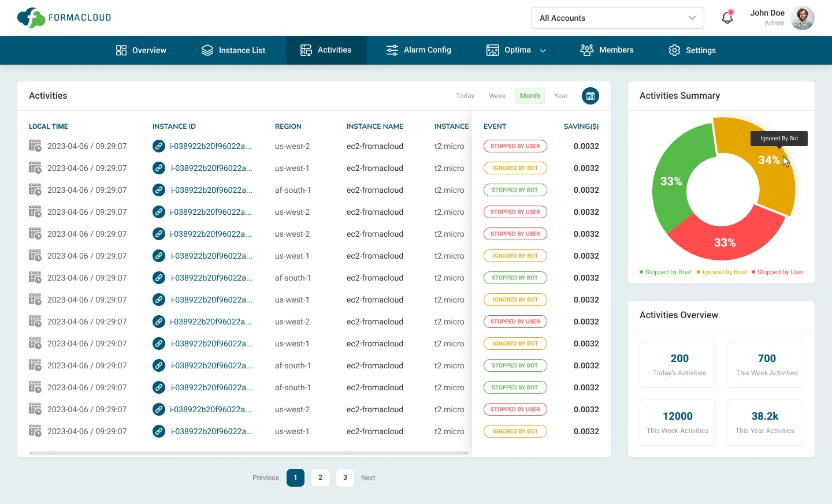Expand the Optima menu chevron
Screen dimensions: 832x504
coord(543,51)
